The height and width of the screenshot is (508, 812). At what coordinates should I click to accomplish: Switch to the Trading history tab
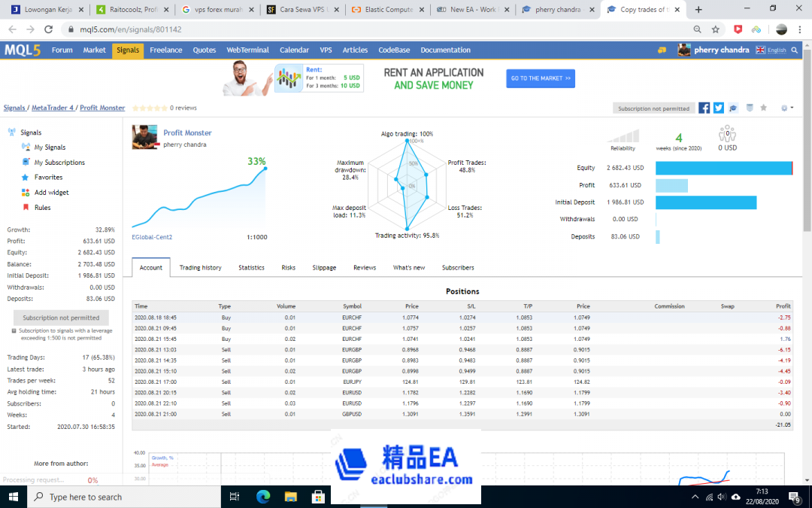pyautogui.click(x=200, y=268)
